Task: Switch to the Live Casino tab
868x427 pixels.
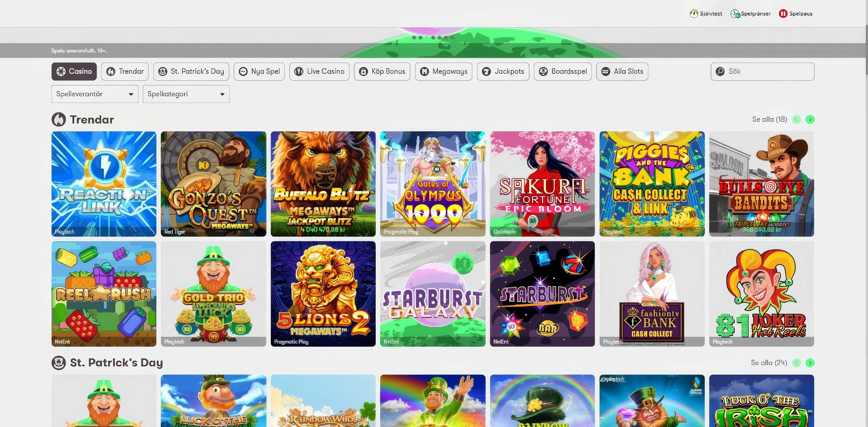Action: [319, 72]
